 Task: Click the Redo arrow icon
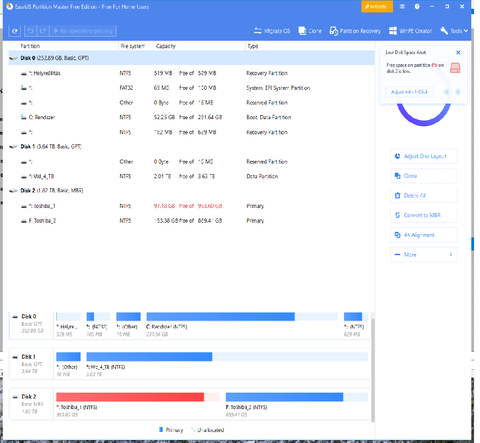click(43, 31)
